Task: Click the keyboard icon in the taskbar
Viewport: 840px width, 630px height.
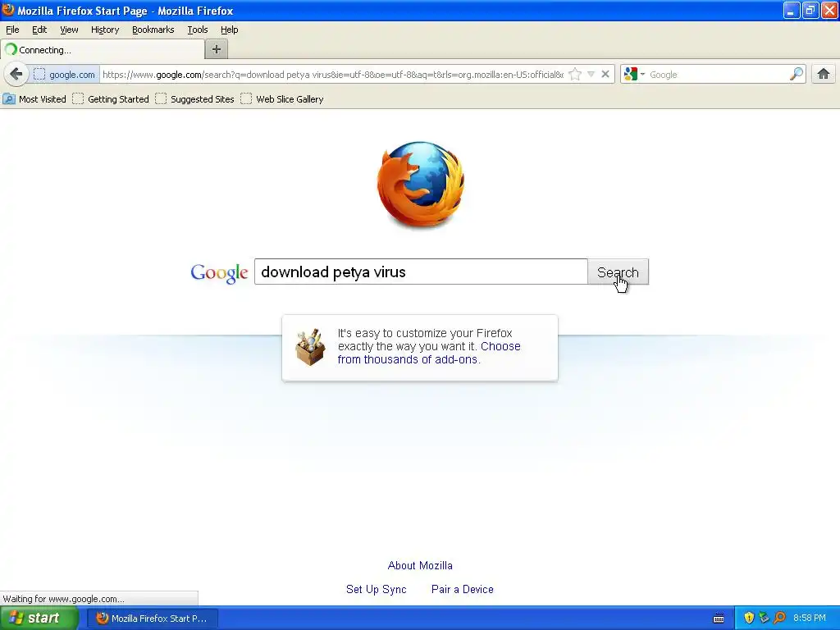Action: 719,619
